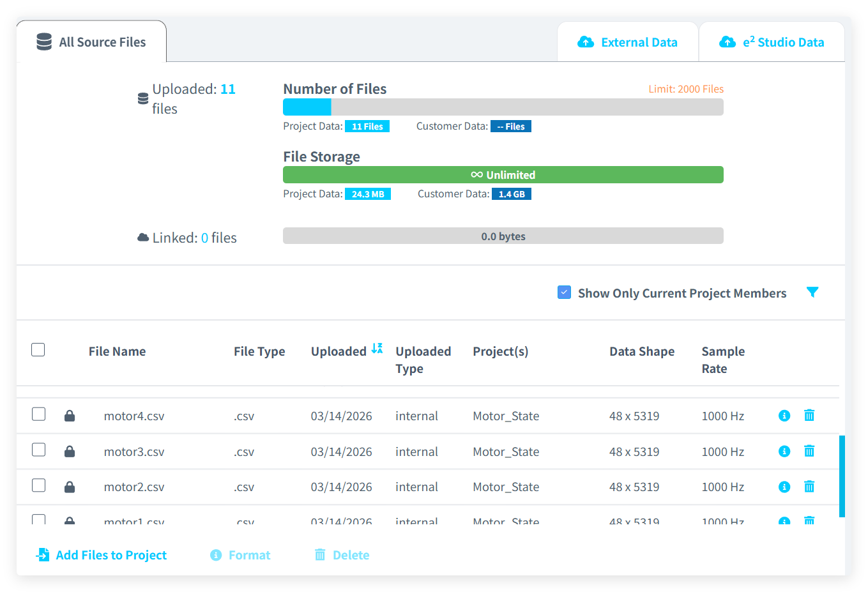The image size is (868, 592).
Task: Click 1000 Hz sample rate for motor3.csv
Action: (x=723, y=452)
